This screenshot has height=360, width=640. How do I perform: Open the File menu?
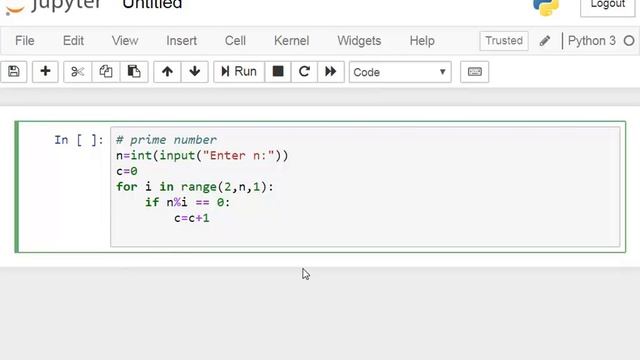tap(24, 41)
